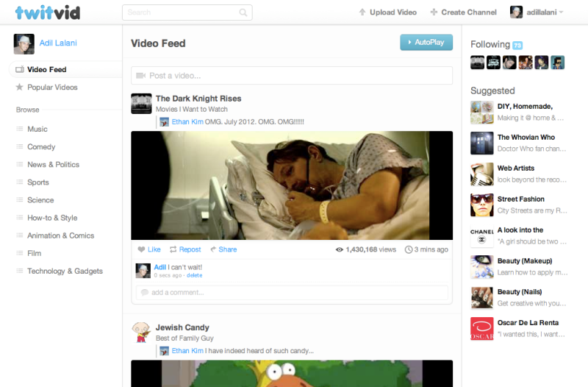
Task: Open Upload Video
Action: pos(388,13)
